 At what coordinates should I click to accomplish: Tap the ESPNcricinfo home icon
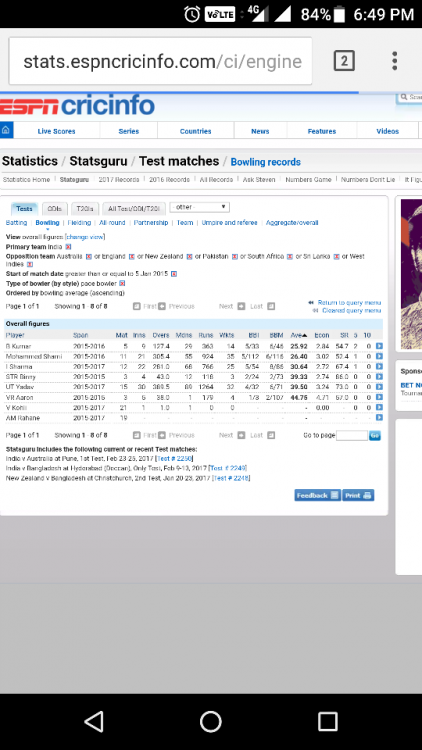[6, 130]
